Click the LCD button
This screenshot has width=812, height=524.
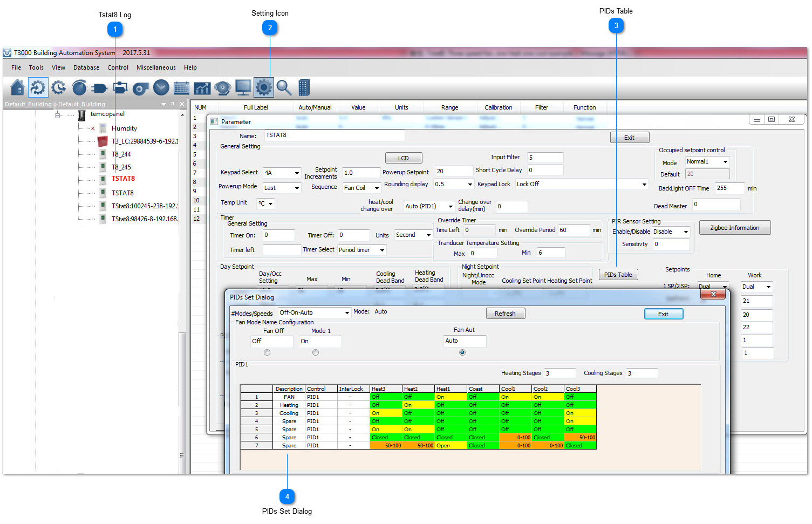(404, 158)
